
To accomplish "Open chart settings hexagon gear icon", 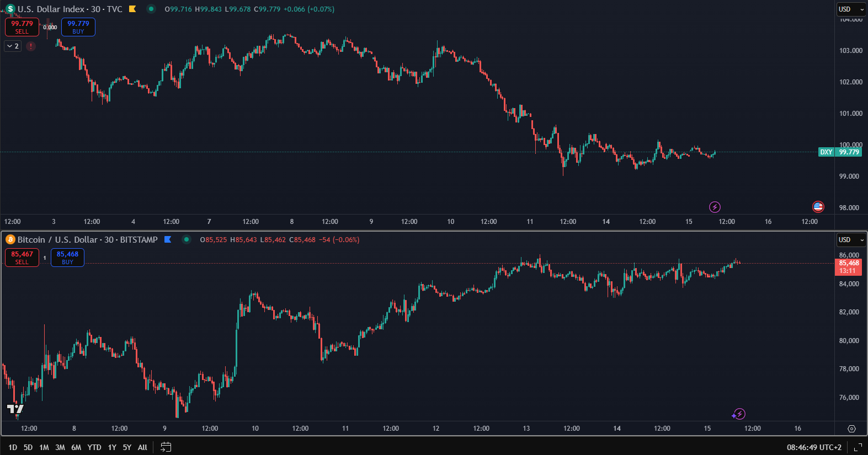I will [851, 429].
